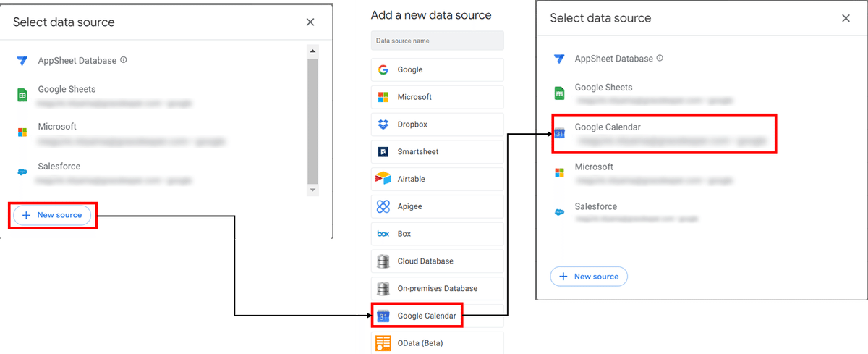
Task: Choose Microsoft source button in middle list
Action: (x=438, y=97)
